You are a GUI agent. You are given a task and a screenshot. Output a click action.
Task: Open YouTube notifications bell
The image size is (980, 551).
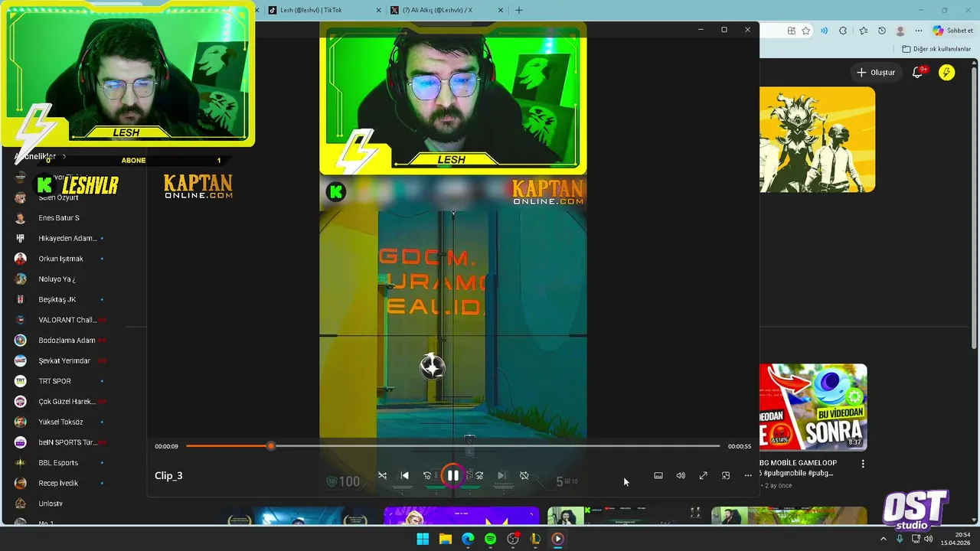tap(918, 73)
